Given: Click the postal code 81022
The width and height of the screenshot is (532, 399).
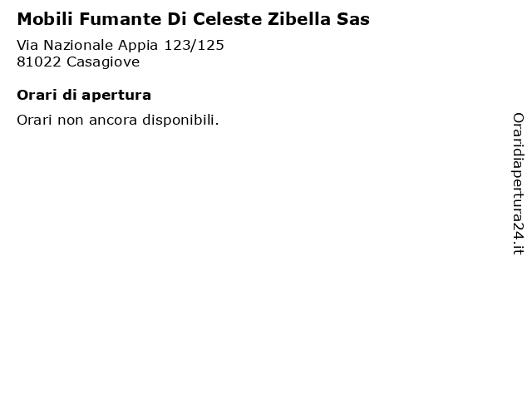Looking at the screenshot, I should click(39, 62).
